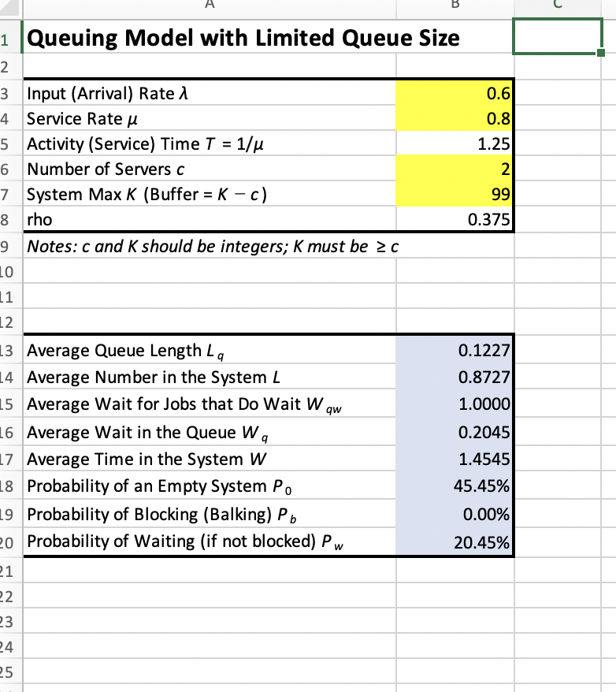The image size is (616, 692).
Task: Select the yellow Input Arrival Rate value 0.6
Action: [x=454, y=93]
